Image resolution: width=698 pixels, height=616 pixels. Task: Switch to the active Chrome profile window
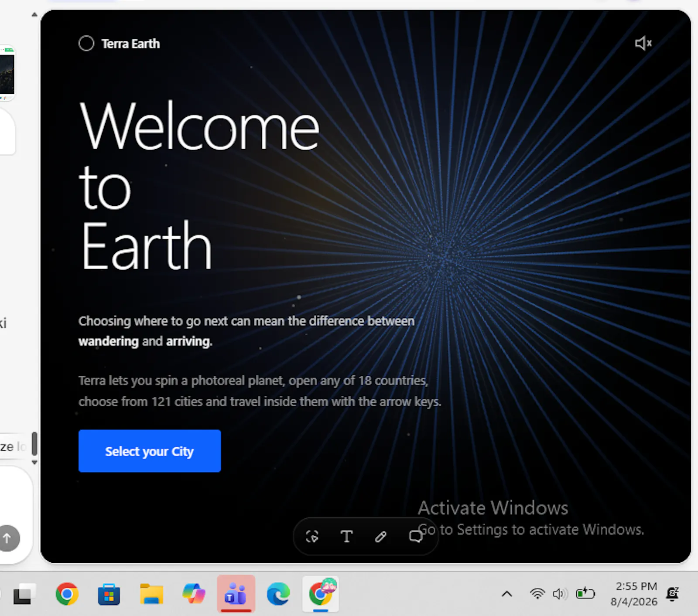[x=321, y=594]
